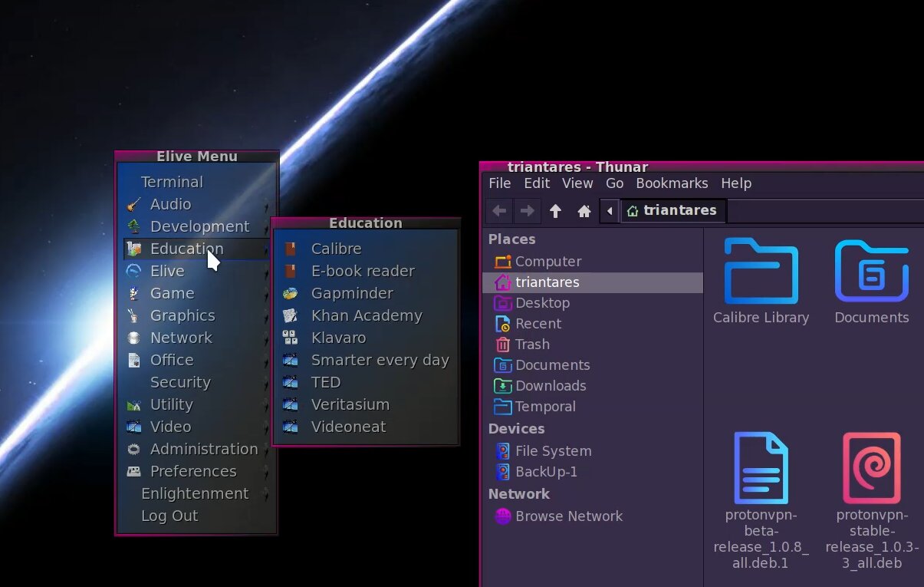This screenshot has height=587, width=924.
Task: Click Browse Network in sidebar
Action: 568,516
